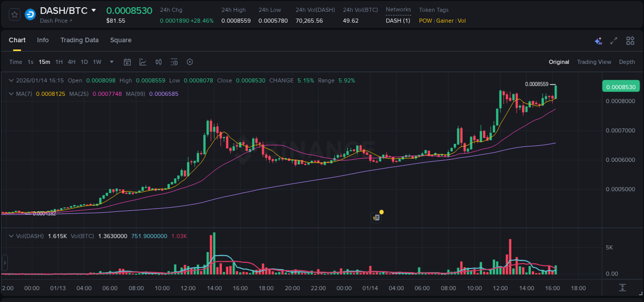
Task: Expand the extra timeframe intervals dropdown
Action: [111, 62]
